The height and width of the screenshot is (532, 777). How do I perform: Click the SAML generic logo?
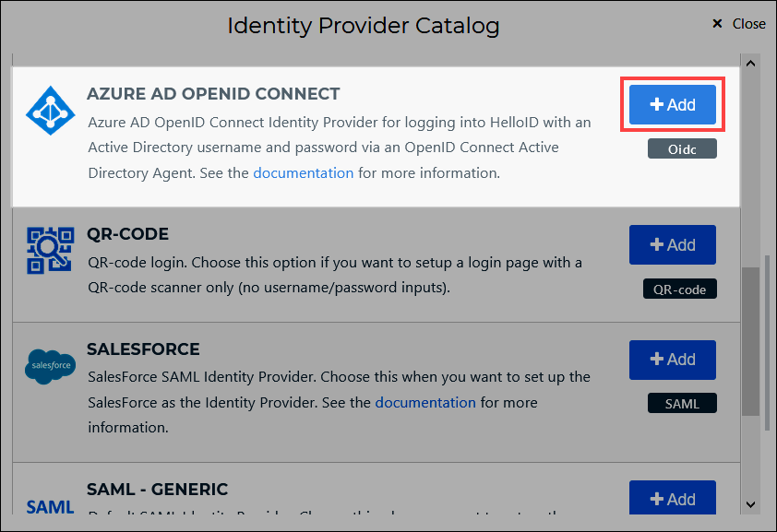point(51,507)
